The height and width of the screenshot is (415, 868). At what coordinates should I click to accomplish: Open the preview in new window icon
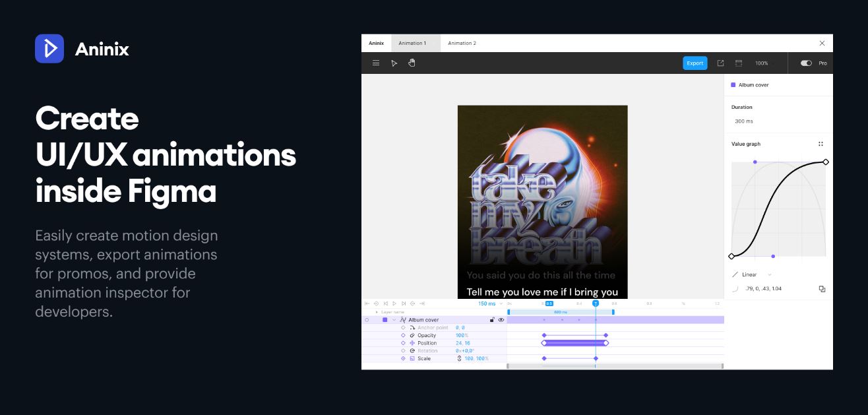720,63
